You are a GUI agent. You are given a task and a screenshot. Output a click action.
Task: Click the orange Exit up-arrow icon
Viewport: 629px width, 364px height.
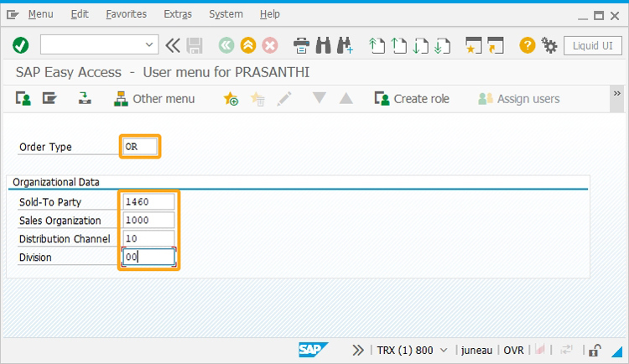click(248, 45)
